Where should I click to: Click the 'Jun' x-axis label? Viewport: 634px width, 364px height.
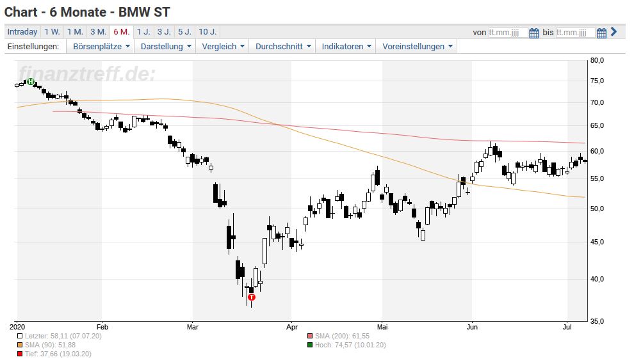[x=472, y=327]
